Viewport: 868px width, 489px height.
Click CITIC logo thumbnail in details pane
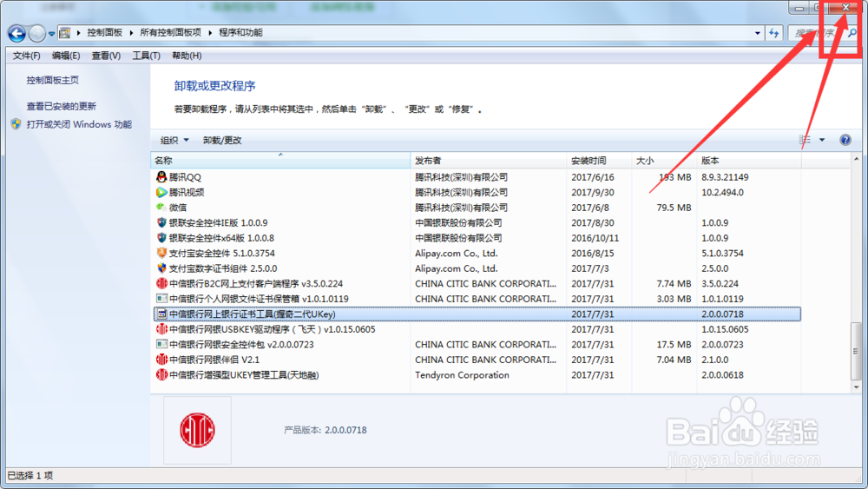[197, 430]
